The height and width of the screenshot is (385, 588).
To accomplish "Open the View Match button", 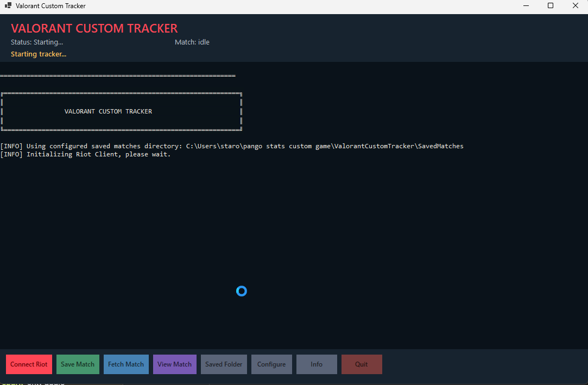I will click(174, 364).
